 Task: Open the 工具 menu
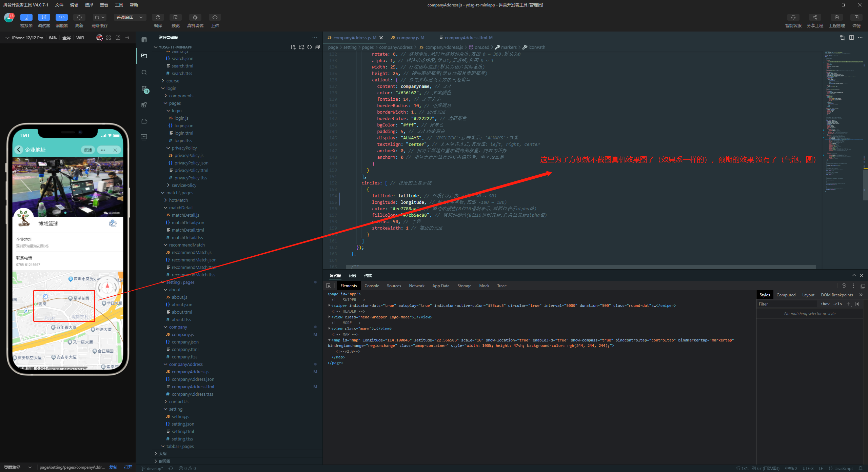[x=119, y=5]
